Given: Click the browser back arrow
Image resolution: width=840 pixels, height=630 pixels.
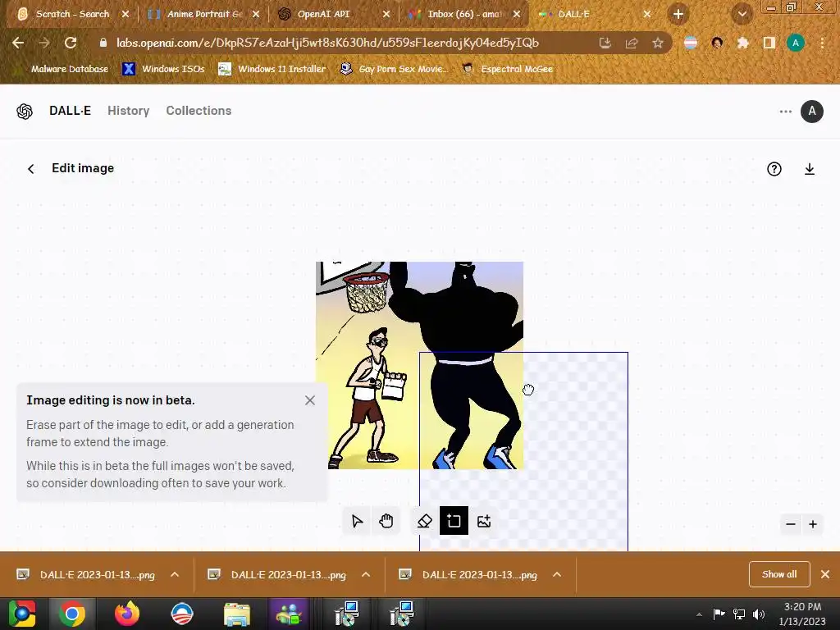Looking at the screenshot, I should click(18, 43).
